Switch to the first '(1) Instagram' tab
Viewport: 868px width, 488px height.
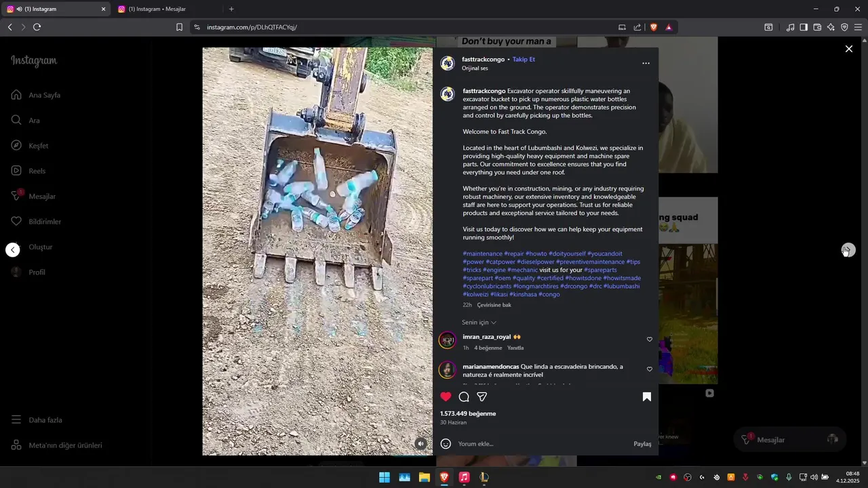tap(56, 9)
